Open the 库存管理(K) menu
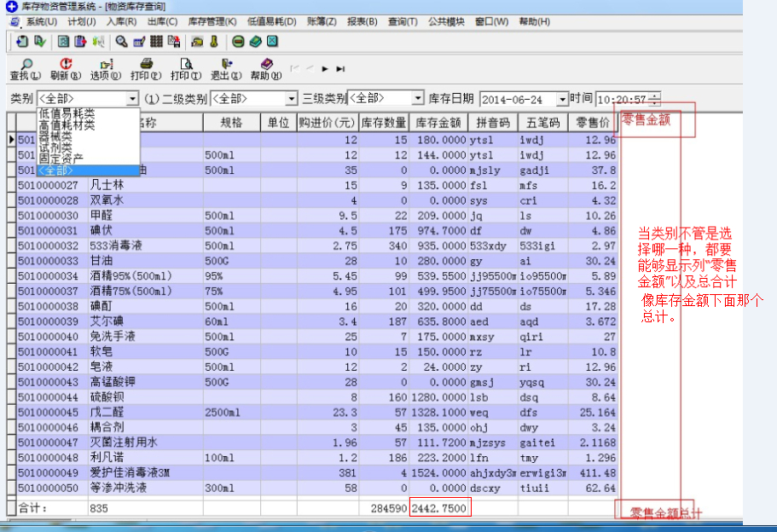This screenshot has height=532, width=777. pos(212,22)
